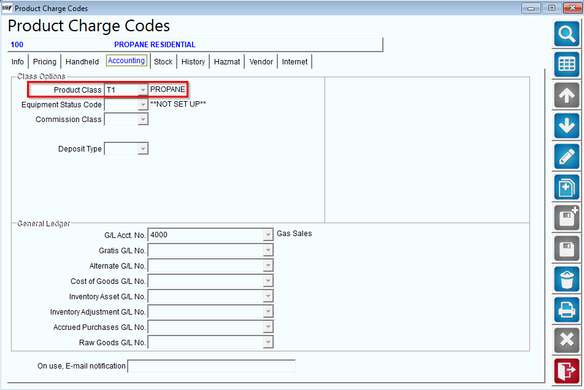Open the Deposit Type dropdown
This screenshot has width=584, height=390.
[x=143, y=149]
